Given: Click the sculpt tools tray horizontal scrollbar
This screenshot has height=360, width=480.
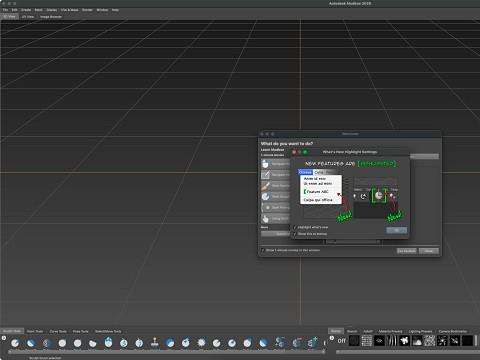Looking at the screenshot, I should (167, 351).
